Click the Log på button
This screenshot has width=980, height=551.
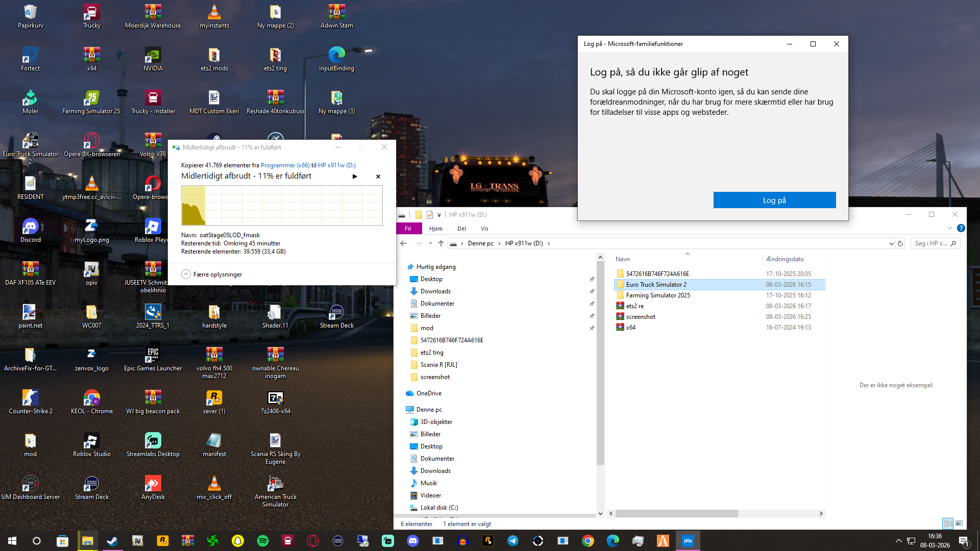point(774,200)
